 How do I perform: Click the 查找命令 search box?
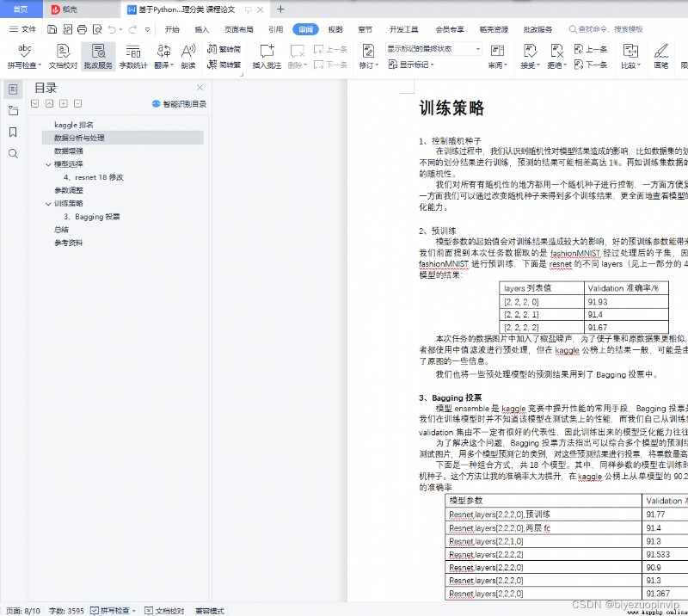[x=606, y=29]
